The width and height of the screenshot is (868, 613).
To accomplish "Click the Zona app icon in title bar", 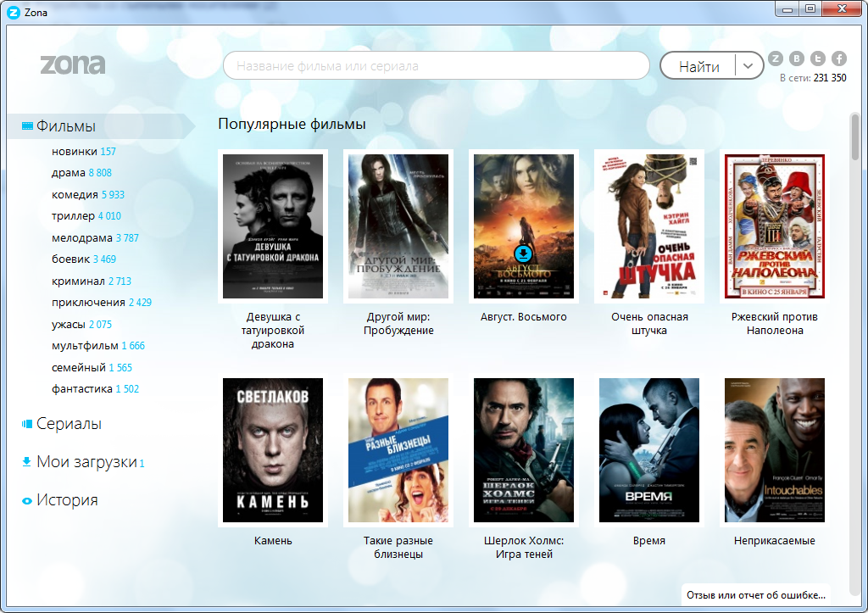I will pyautogui.click(x=14, y=12).
